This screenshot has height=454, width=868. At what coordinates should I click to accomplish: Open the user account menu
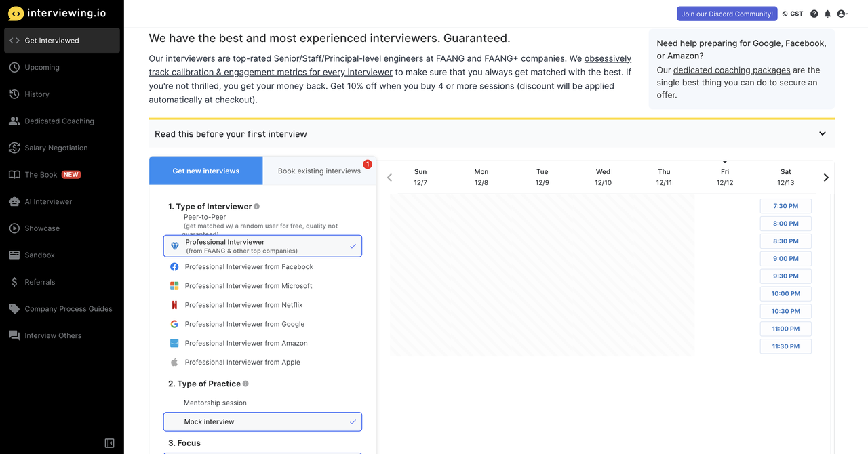point(842,14)
